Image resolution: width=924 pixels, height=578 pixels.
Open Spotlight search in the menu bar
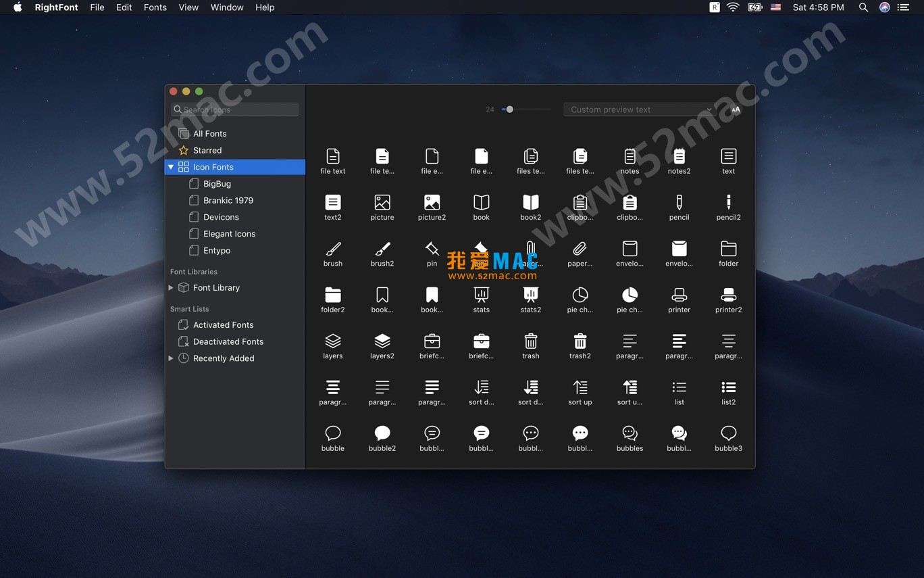[863, 7]
